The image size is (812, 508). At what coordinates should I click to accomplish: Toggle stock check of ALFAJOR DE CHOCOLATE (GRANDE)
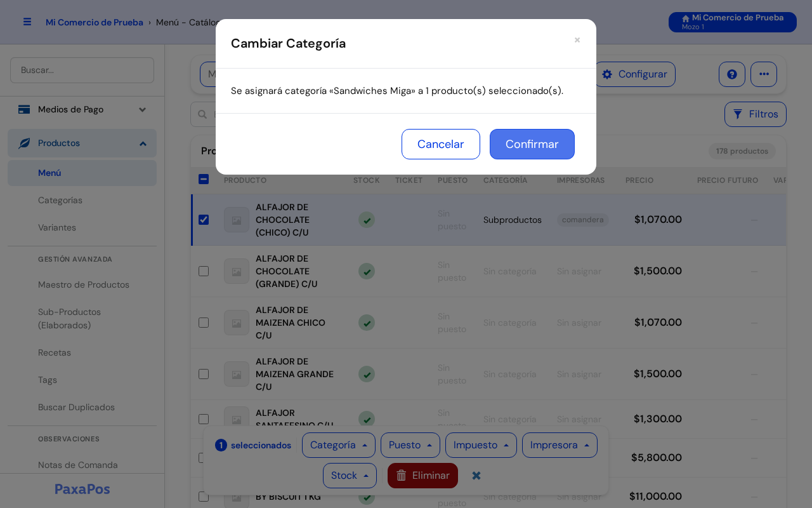(x=367, y=271)
